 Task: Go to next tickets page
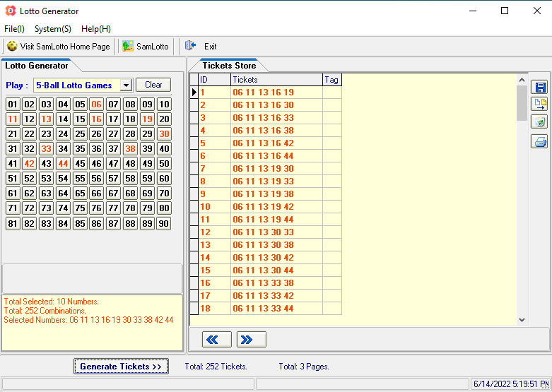coord(252,340)
